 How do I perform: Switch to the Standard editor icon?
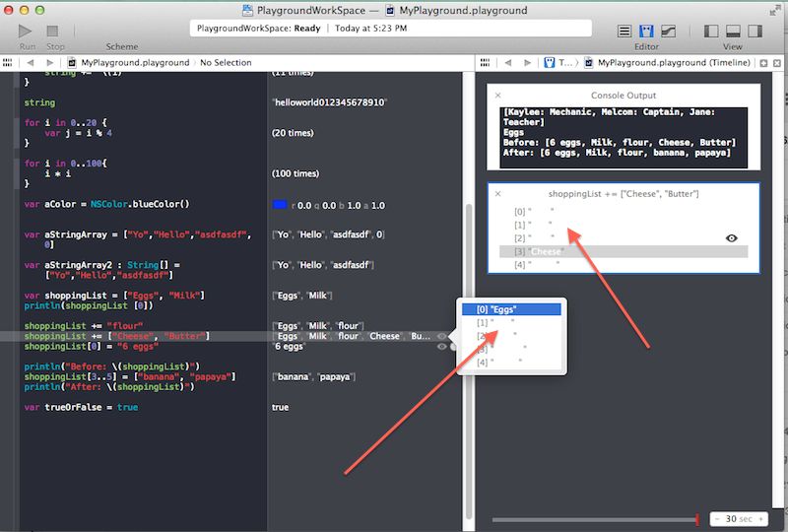624,32
